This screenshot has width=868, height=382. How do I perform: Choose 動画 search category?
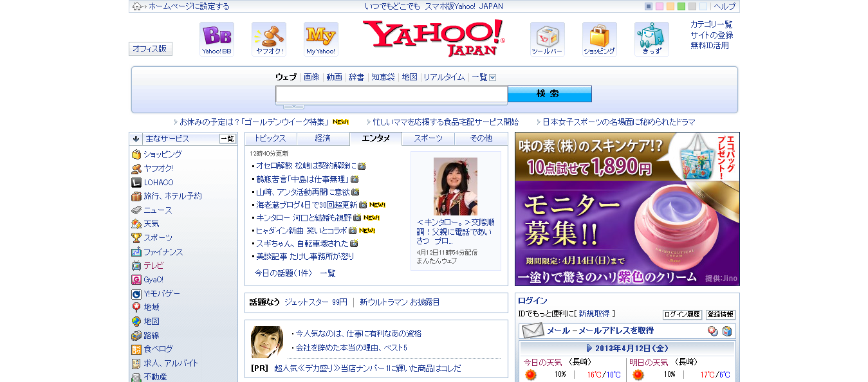[334, 77]
